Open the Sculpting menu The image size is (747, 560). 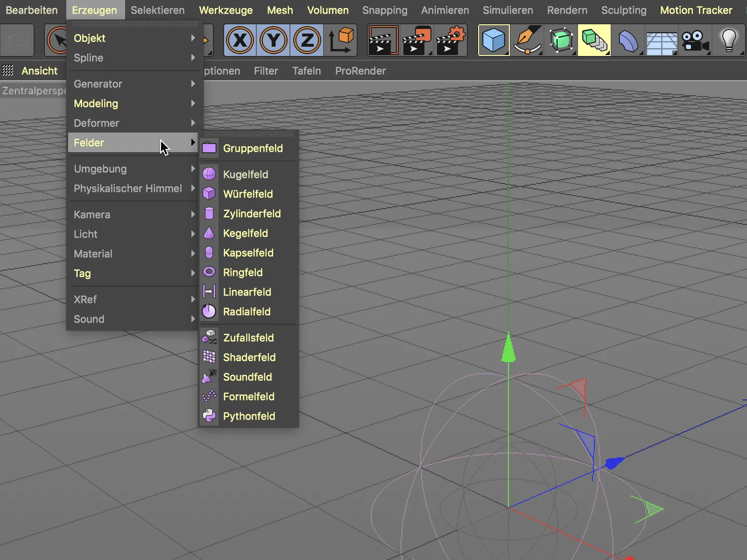[624, 10]
